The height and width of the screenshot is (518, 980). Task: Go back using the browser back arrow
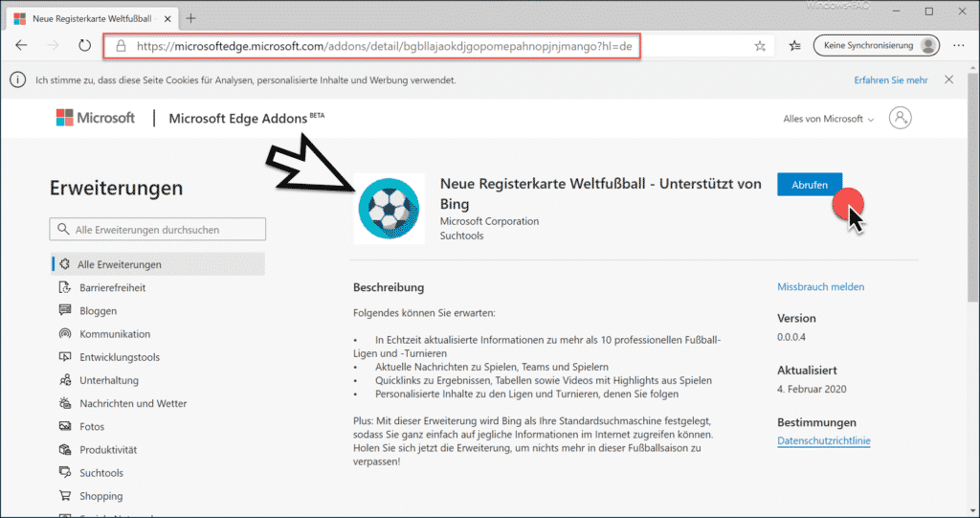[21, 46]
